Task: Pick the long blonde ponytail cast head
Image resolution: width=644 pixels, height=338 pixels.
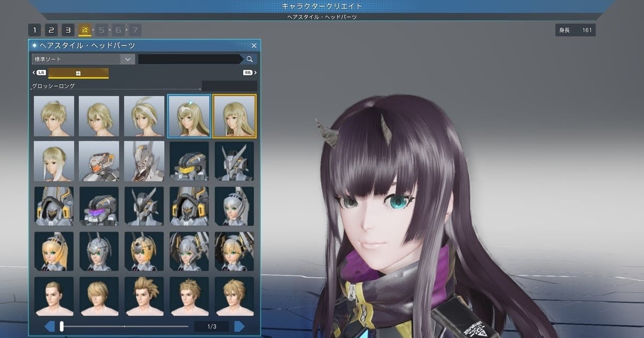Action: click(54, 251)
